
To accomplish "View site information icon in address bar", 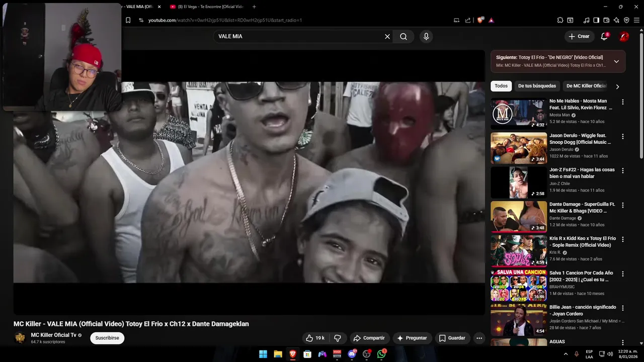I will pos(141,20).
